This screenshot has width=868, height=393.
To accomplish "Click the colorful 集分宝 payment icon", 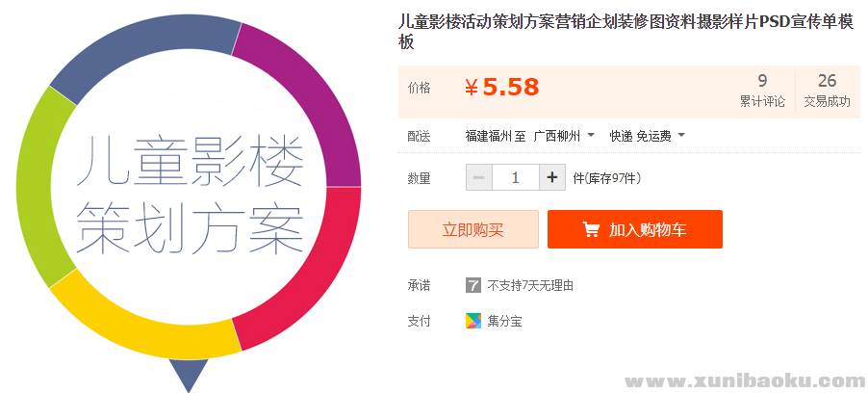I will (x=472, y=321).
